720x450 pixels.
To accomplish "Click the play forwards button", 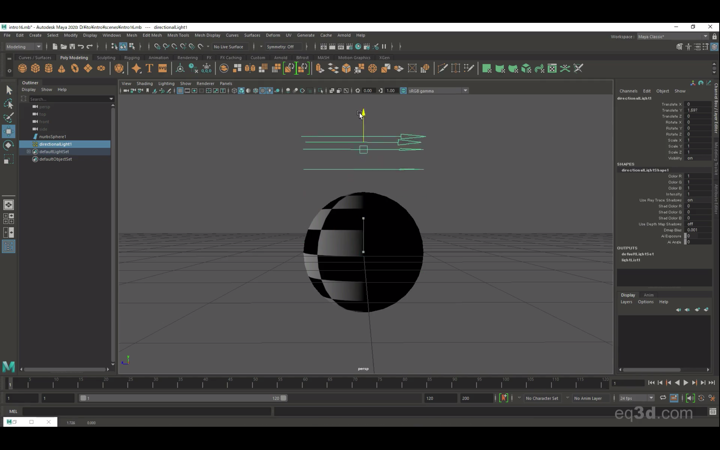I will click(x=686, y=382).
